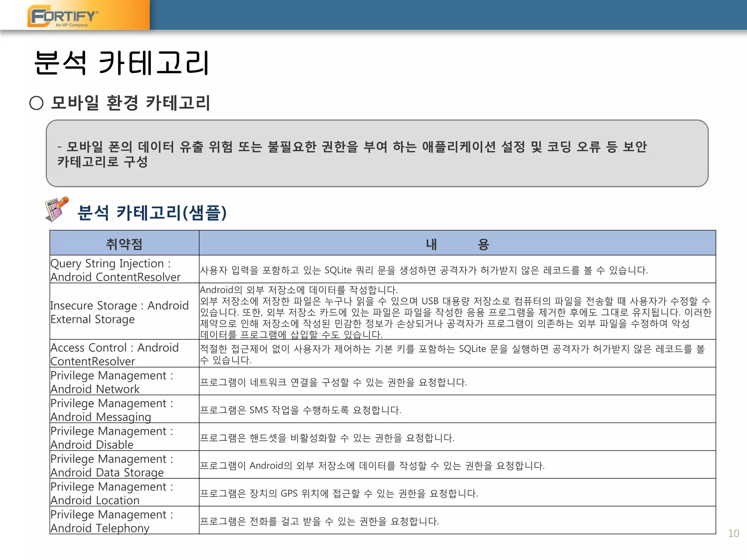Viewport: 747px width, 560px height.
Task: Select cell Privilege Management : Android Network
Action: click(x=124, y=381)
